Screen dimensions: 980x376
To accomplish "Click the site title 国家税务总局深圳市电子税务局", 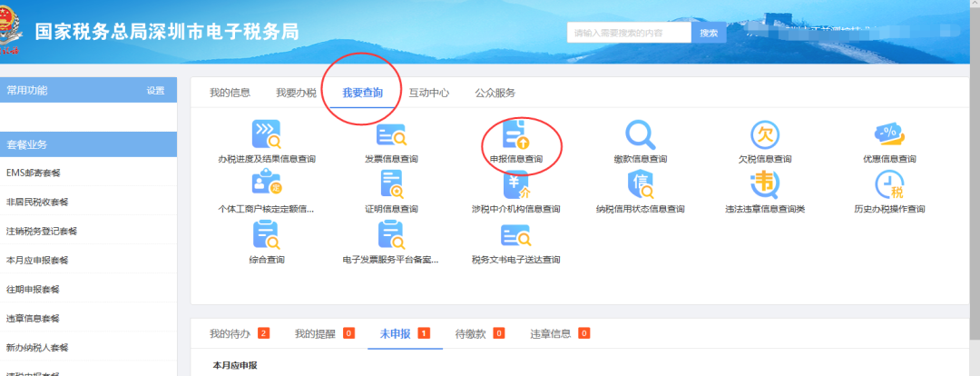I will pyautogui.click(x=167, y=31).
